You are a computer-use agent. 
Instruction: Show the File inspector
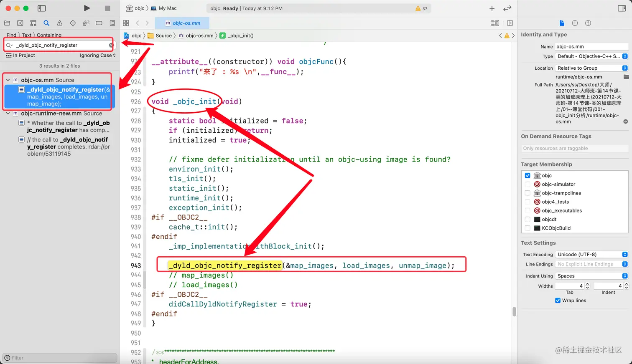[x=562, y=23]
